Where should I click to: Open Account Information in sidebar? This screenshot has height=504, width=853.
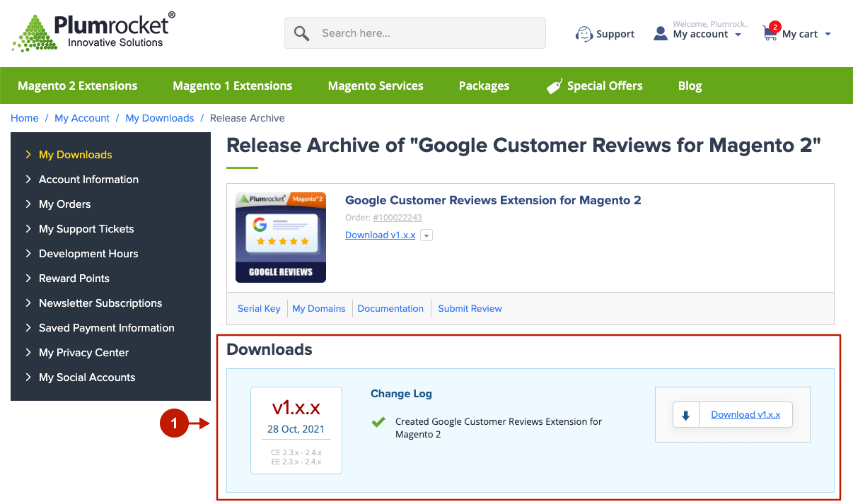88,180
